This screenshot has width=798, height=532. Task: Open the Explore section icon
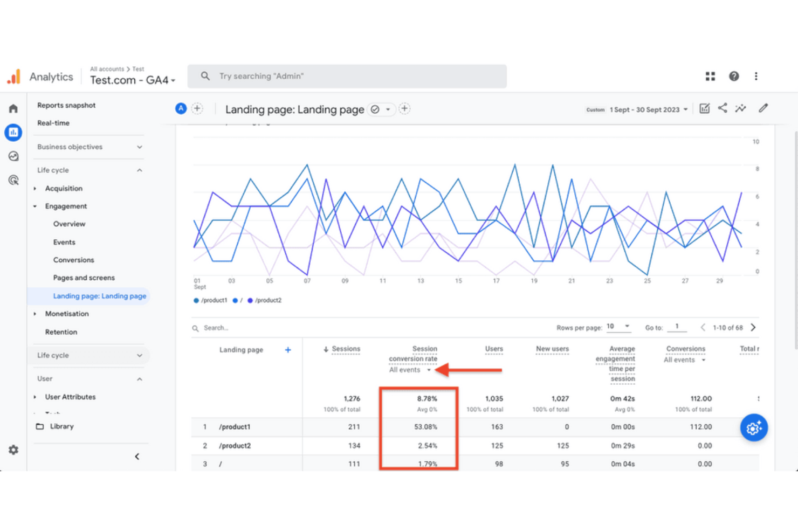click(13, 156)
